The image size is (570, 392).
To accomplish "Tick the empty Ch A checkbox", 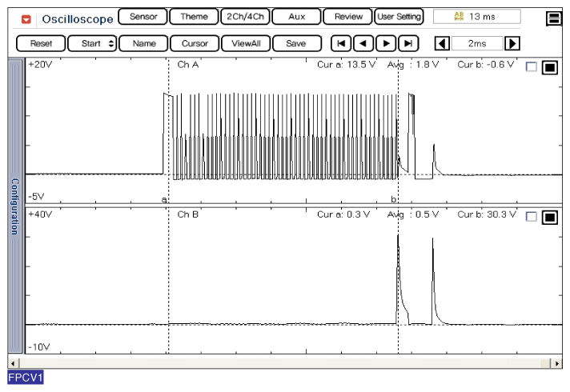I will point(532,68).
